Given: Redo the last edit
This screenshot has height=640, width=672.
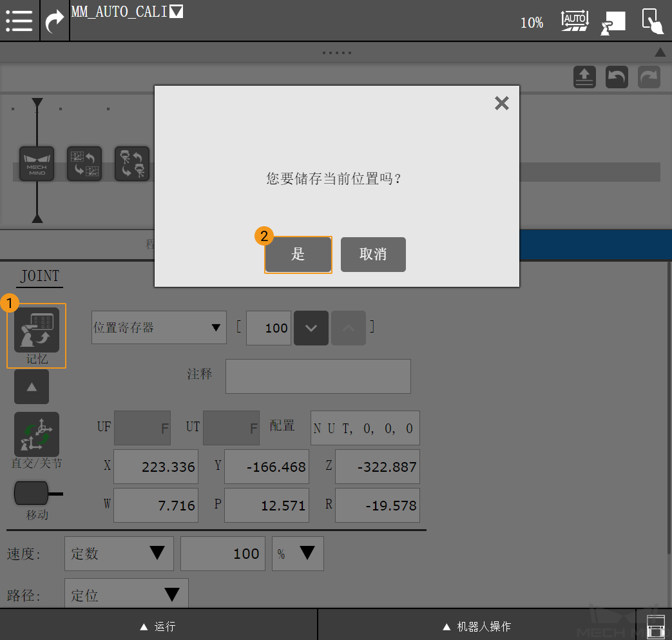Looking at the screenshot, I should [x=649, y=77].
